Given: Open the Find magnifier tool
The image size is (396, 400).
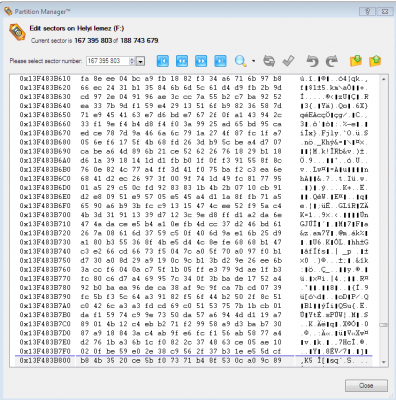Looking at the screenshot, I should (x=240, y=61).
